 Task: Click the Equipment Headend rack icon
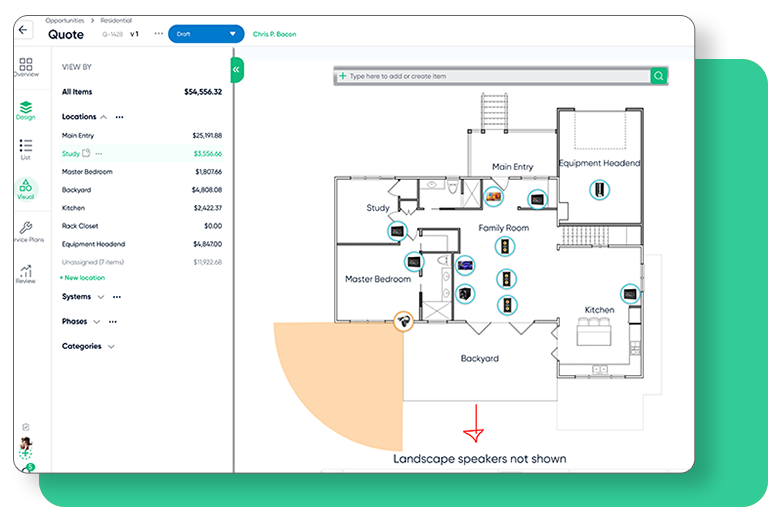(x=599, y=190)
